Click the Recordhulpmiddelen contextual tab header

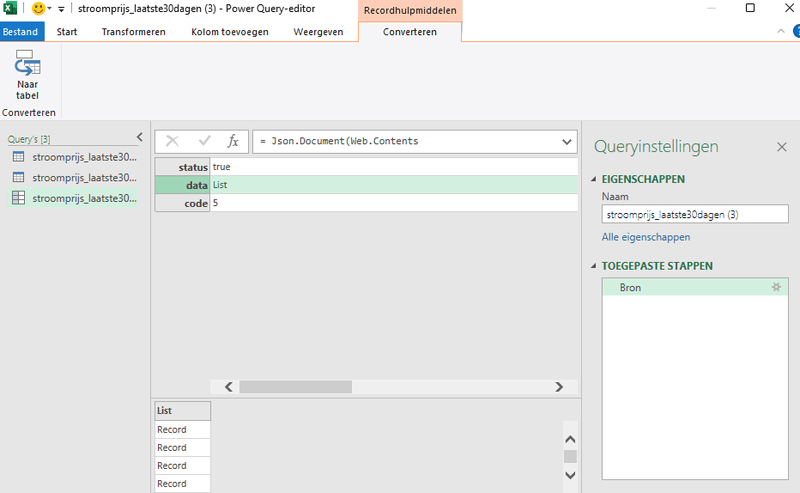tap(410, 10)
